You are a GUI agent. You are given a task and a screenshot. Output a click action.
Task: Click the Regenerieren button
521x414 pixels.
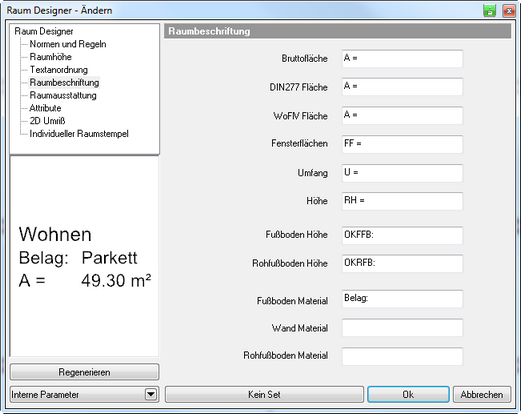pos(84,372)
